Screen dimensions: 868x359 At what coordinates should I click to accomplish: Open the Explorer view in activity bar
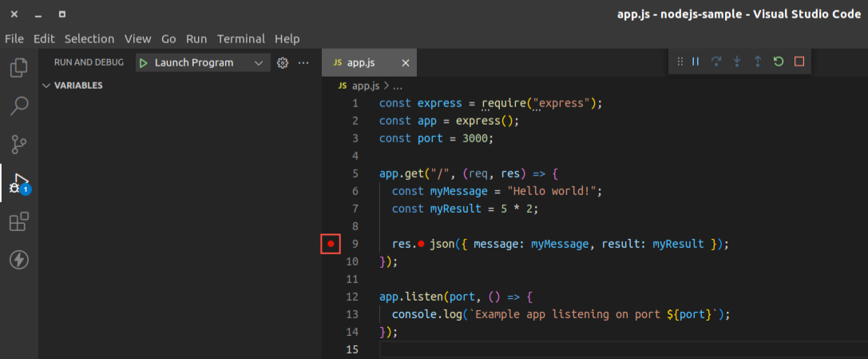coord(19,68)
